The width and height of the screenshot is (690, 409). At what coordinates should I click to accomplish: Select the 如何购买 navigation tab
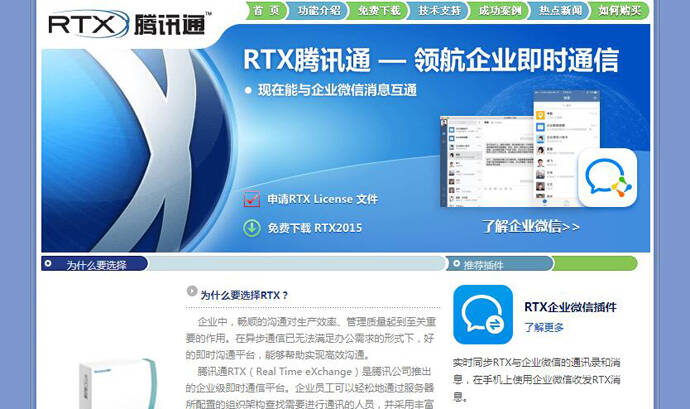tap(620, 11)
